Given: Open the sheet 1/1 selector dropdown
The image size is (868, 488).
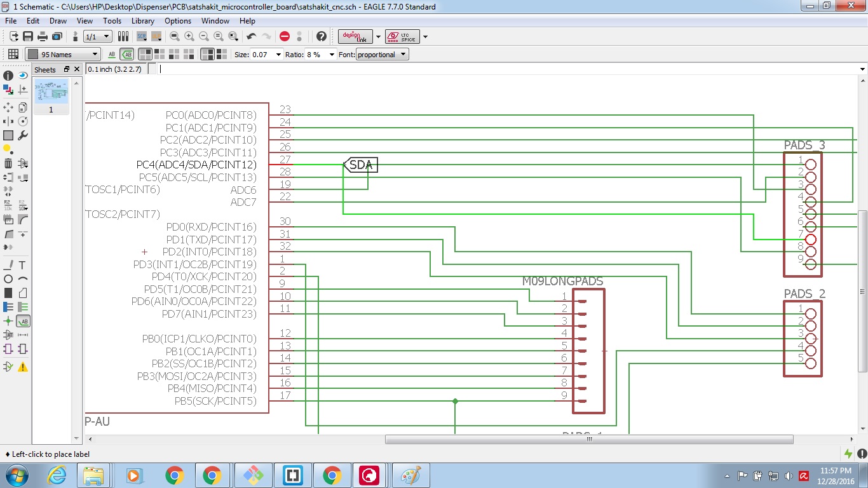Looking at the screenshot, I should click(98, 36).
